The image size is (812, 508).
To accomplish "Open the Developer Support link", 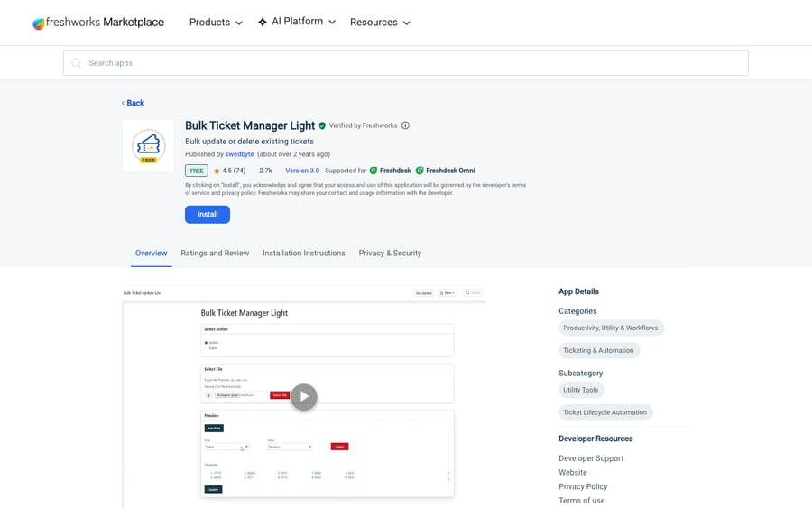I will (591, 458).
